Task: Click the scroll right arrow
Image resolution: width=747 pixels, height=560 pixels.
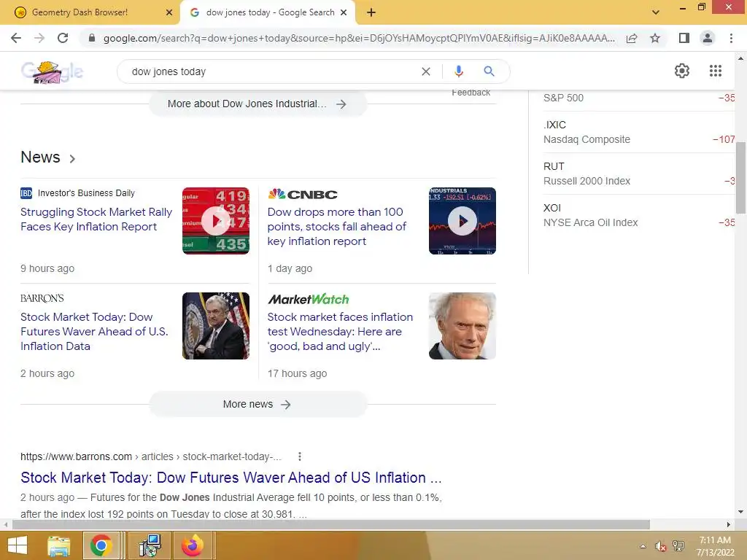Action: (729, 525)
